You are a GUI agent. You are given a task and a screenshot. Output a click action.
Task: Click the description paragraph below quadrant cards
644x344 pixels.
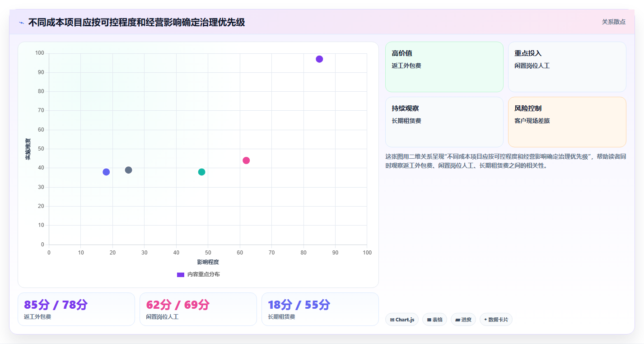505,161
